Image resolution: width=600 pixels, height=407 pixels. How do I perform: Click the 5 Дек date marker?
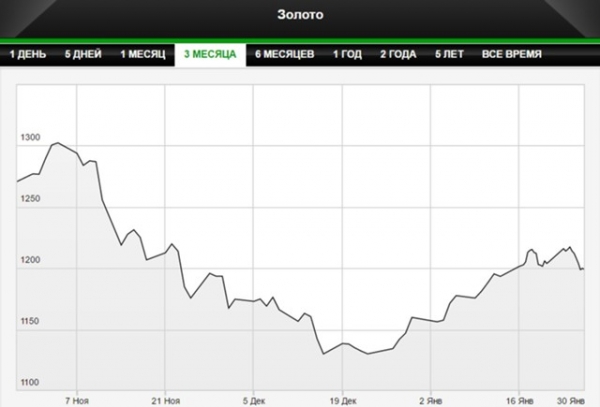point(254,395)
